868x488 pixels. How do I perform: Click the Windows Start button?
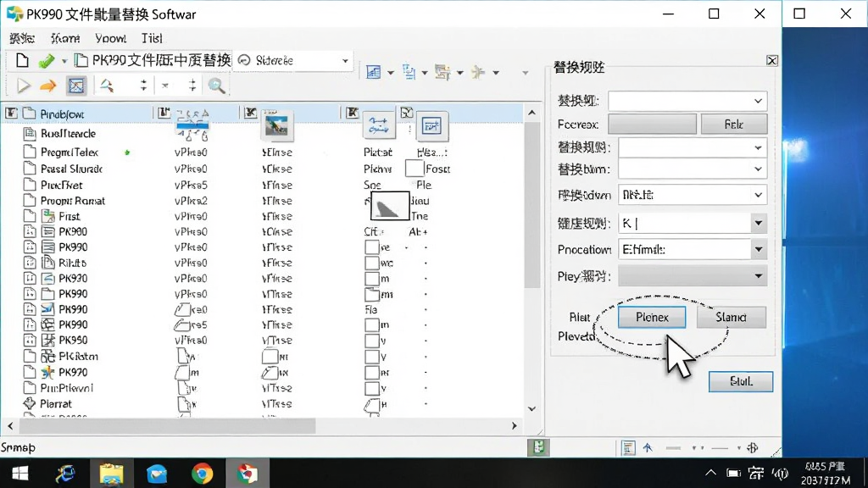point(20,474)
